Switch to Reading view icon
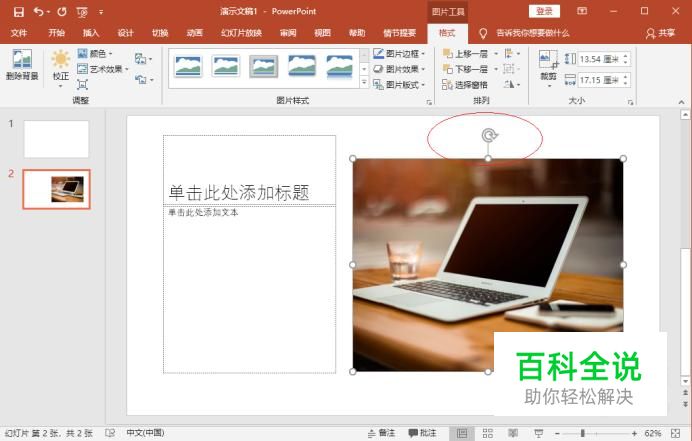The image size is (692, 441). (x=513, y=433)
